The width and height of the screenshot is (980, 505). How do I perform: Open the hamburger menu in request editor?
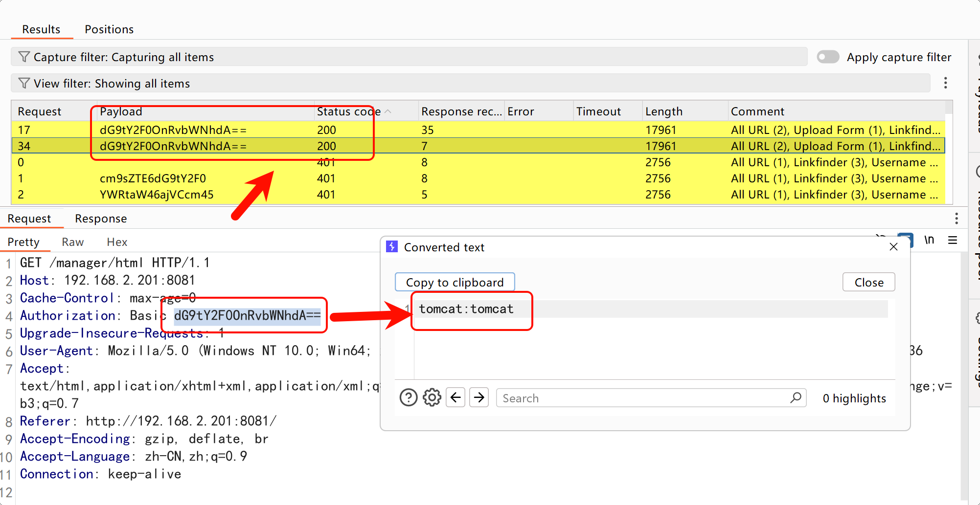pos(953,240)
